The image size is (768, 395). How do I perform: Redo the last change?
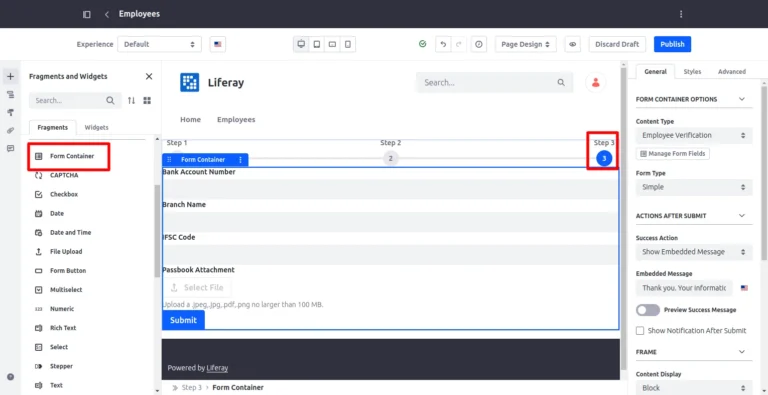coord(458,44)
